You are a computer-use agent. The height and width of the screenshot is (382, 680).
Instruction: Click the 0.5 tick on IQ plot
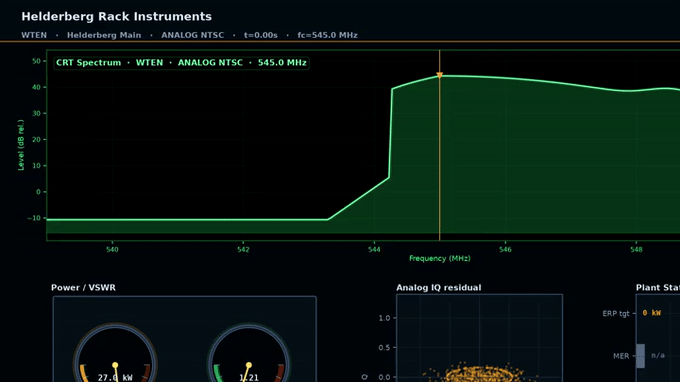pyautogui.click(x=384, y=348)
